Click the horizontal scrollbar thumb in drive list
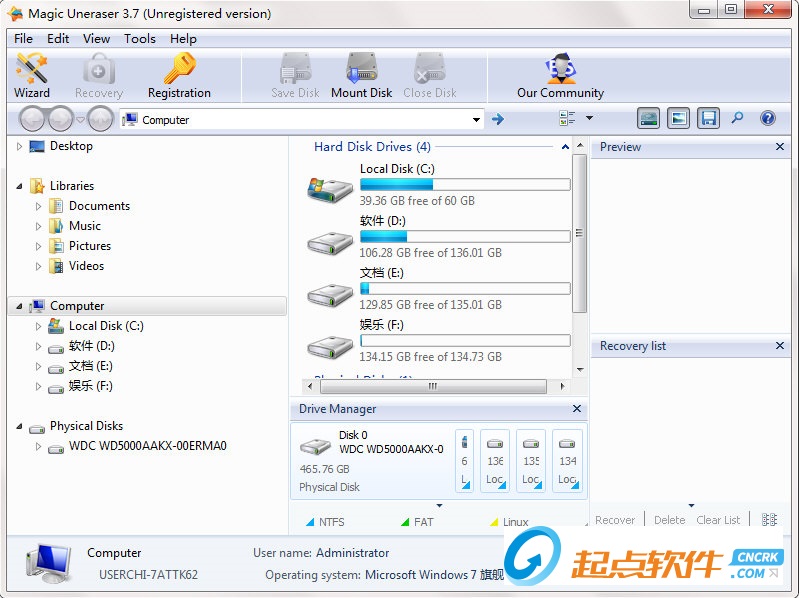The width and height of the screenshot is (799, 598). point(433,386)
